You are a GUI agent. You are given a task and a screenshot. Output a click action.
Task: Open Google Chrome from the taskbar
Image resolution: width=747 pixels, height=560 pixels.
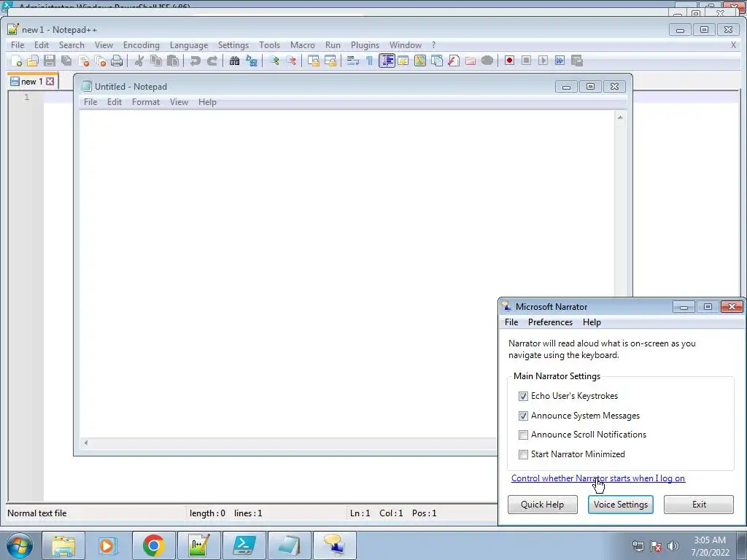[x=153, y=545]
